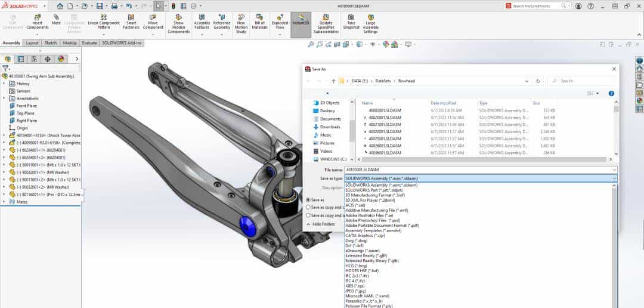This screenshot has width=644, height=308.
Task: Go up one folder level in Save As
Action: pyautogui.click(x=333, y=81)
